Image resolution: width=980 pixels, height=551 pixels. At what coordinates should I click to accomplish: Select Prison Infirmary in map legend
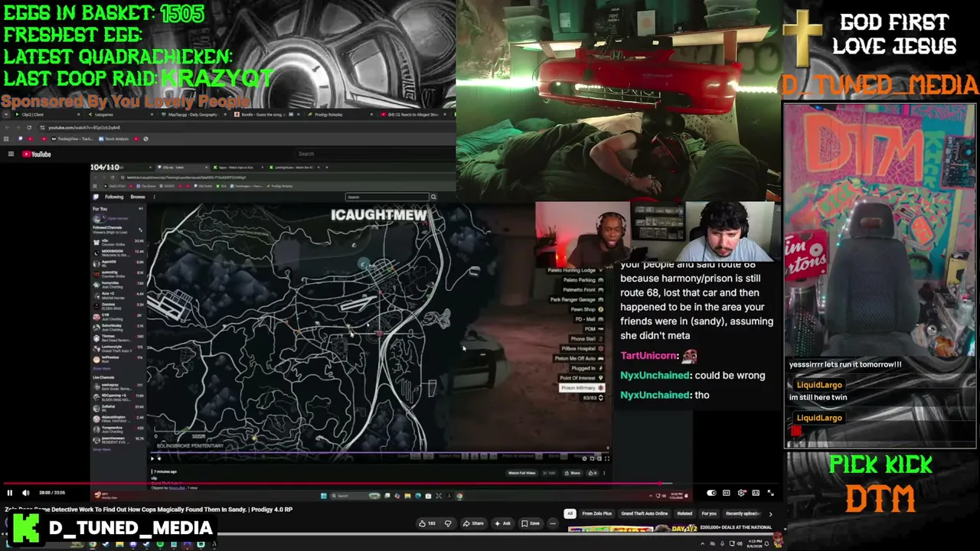click(582, 388)
